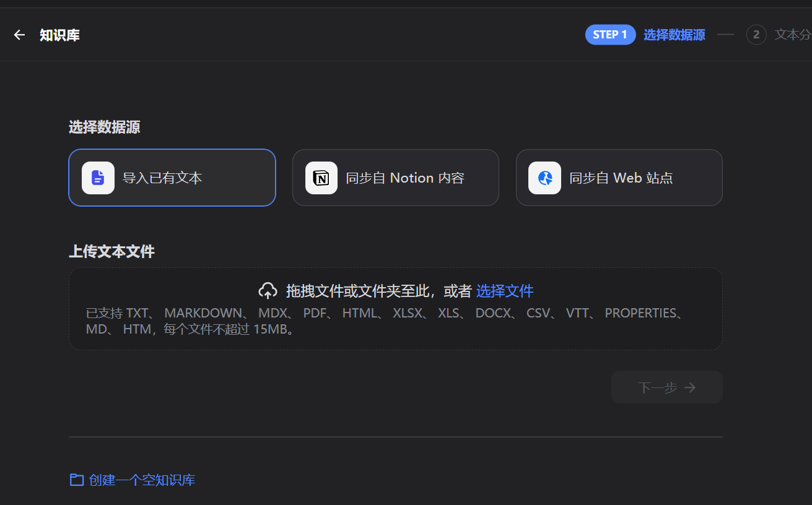Click the Web globe icon

click(x=545, y=178)
